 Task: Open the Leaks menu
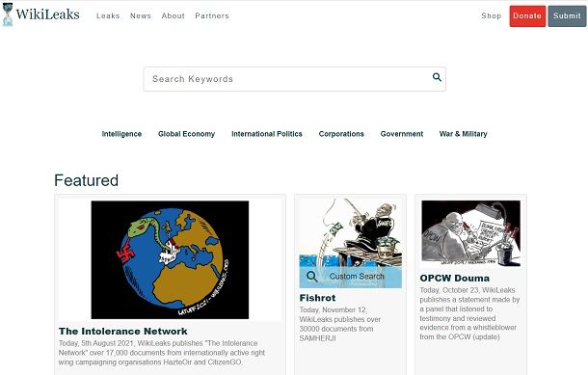click(x=108, y=15)
